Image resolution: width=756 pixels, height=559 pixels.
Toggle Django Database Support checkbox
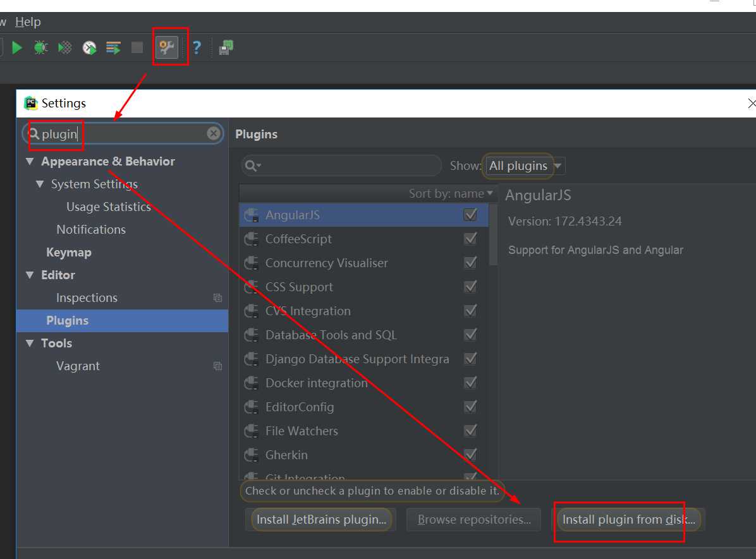470,359
